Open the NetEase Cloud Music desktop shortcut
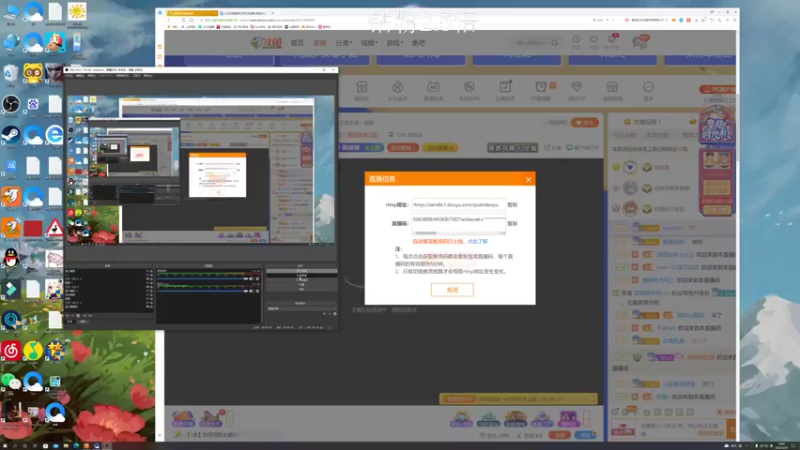 click(11, 351)
